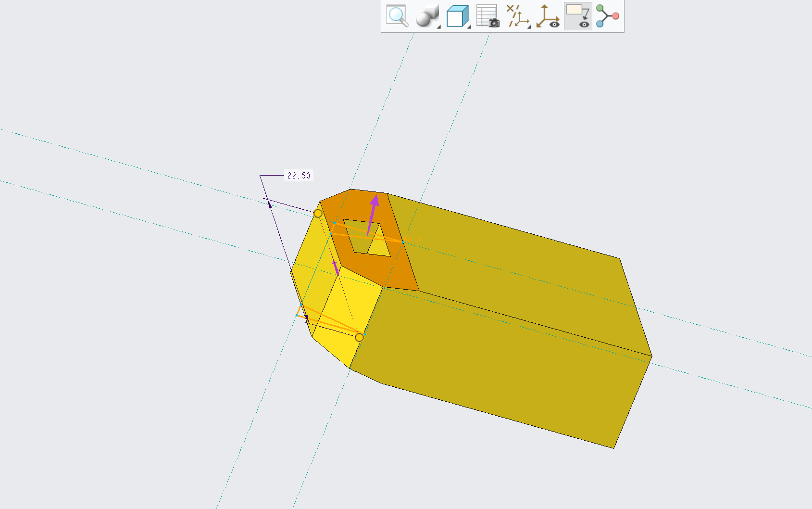
Task: Click the orange arrowhead at sketch line end
Action: pyautogui.click(x=409, y=239)
